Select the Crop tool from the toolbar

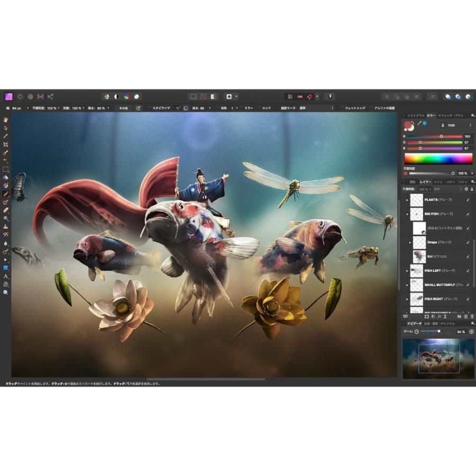point(6,143)
